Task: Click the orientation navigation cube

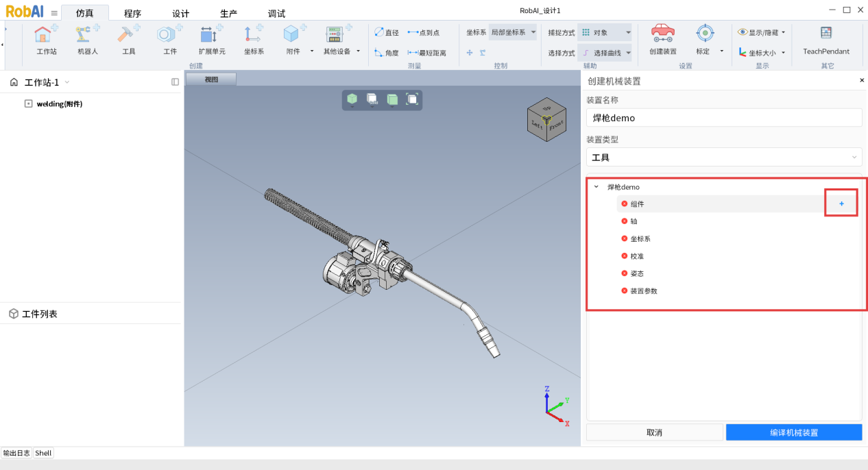Action: [546, 121]
